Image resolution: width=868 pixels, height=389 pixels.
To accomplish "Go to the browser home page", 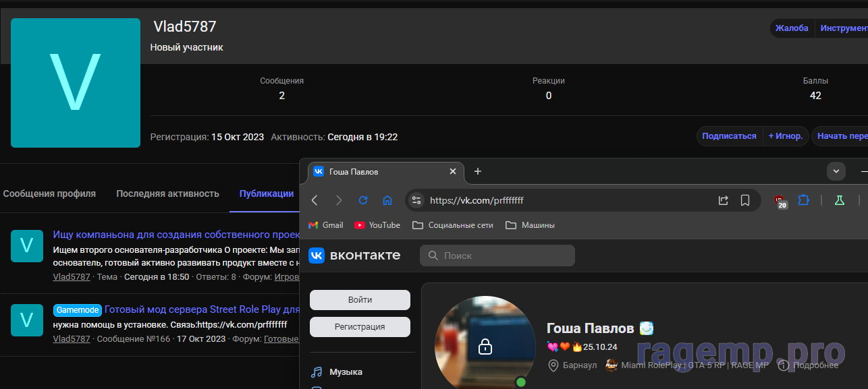I will point(387,200).
